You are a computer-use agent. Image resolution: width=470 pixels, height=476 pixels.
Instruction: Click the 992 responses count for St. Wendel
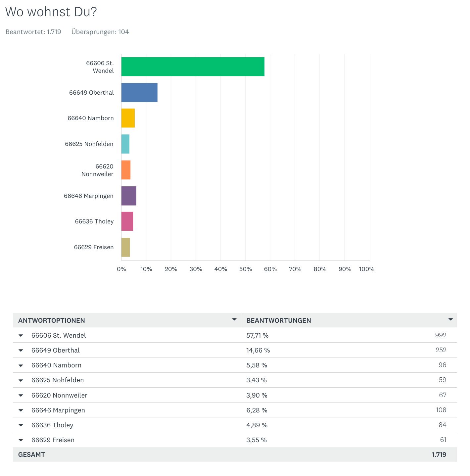pyautogui.click(x=441, y=335)
